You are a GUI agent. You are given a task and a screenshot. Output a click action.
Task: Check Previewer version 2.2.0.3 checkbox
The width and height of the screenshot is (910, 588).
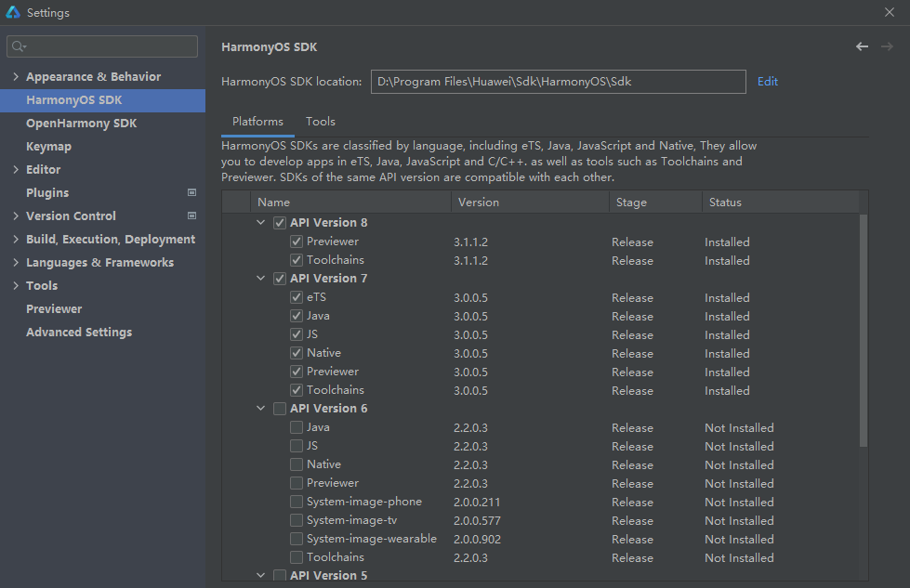tap(297, 482)
